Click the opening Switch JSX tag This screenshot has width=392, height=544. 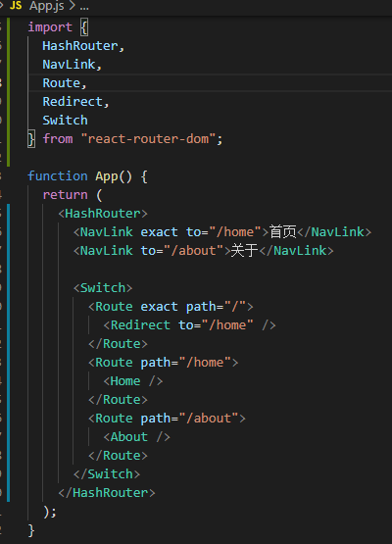tap(103, 288)
